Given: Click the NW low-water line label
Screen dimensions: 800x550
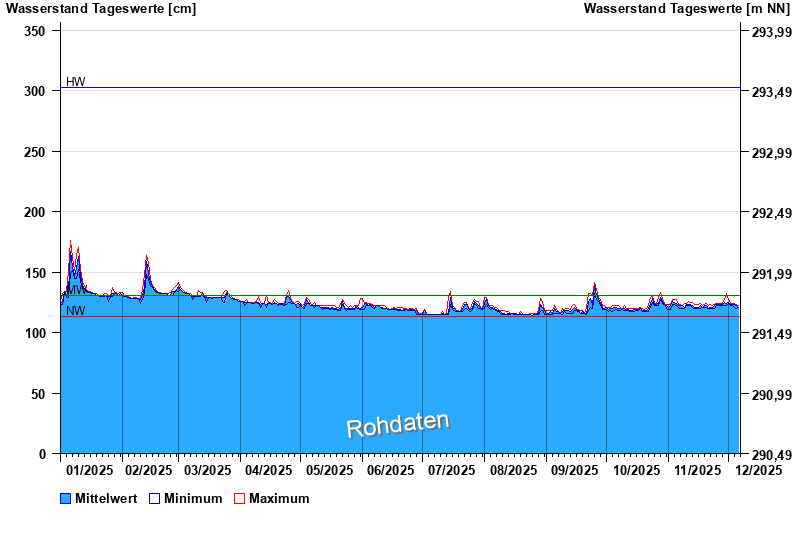Looking at the screenshot, I should point(76,311).
